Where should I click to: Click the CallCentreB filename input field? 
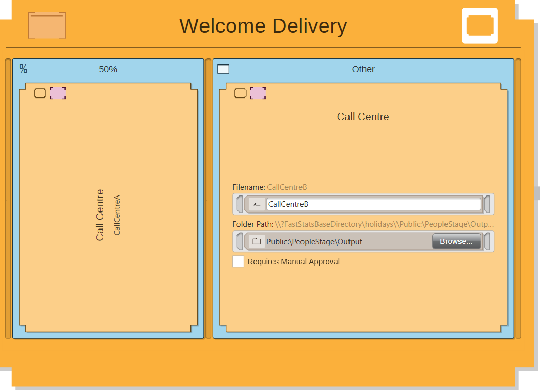[374, 204]
